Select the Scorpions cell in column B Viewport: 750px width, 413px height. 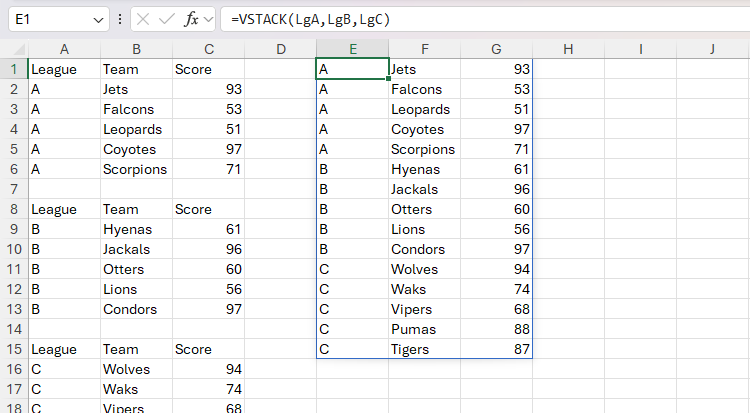[135, 169]
